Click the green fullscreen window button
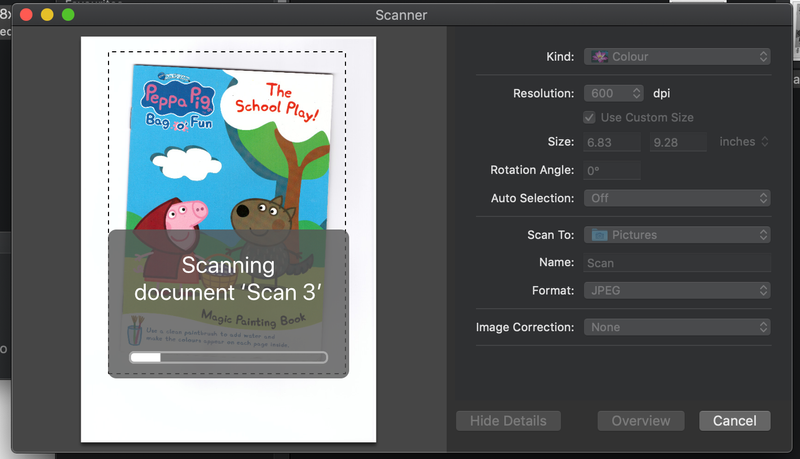 68,15
